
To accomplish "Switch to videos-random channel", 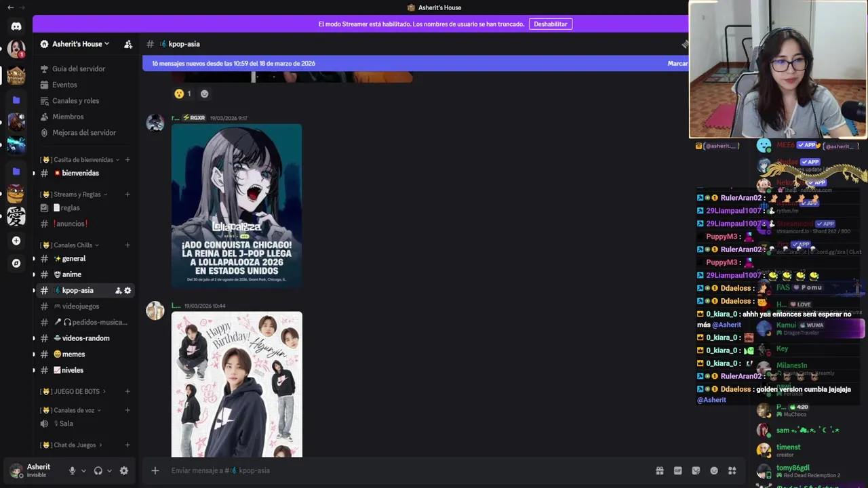I will click(x=86, y=338).
